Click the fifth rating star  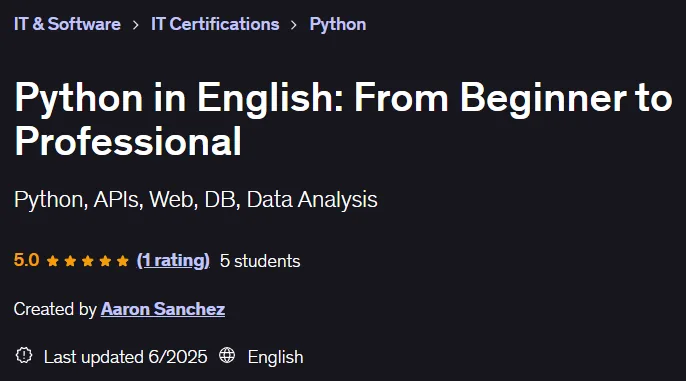click(x=122, y=261)
